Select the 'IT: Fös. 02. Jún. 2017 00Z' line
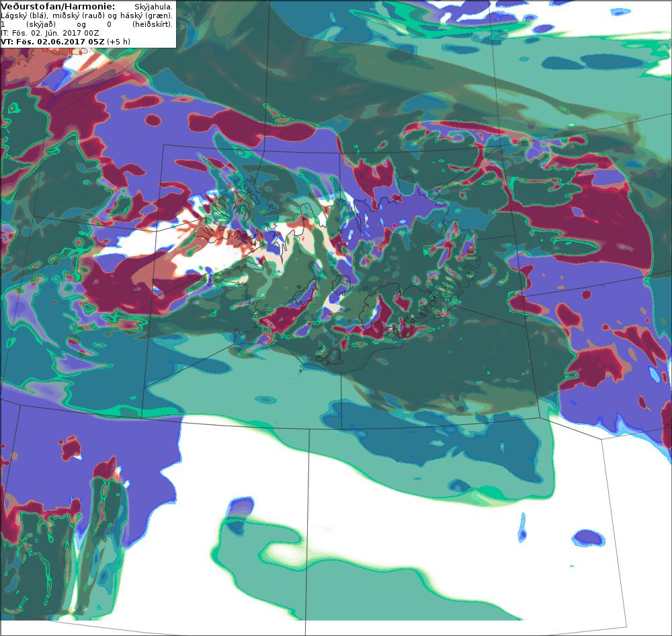672x636 pixels. (x=50, y=33)
